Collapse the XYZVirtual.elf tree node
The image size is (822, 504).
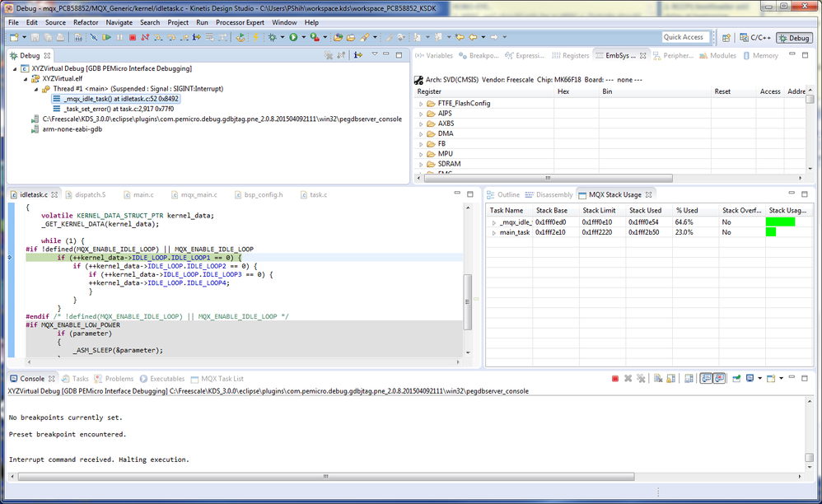[x=26, y=79]
